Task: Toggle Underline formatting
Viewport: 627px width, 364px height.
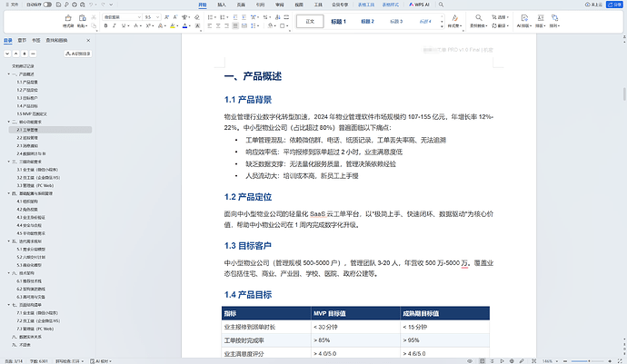Action: click(x=124, y=26)
